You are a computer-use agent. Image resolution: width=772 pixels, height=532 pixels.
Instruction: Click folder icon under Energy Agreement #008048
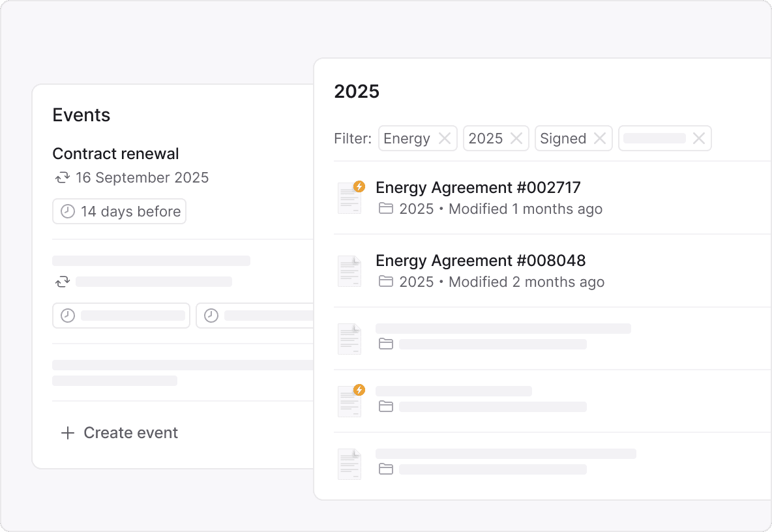386,282
